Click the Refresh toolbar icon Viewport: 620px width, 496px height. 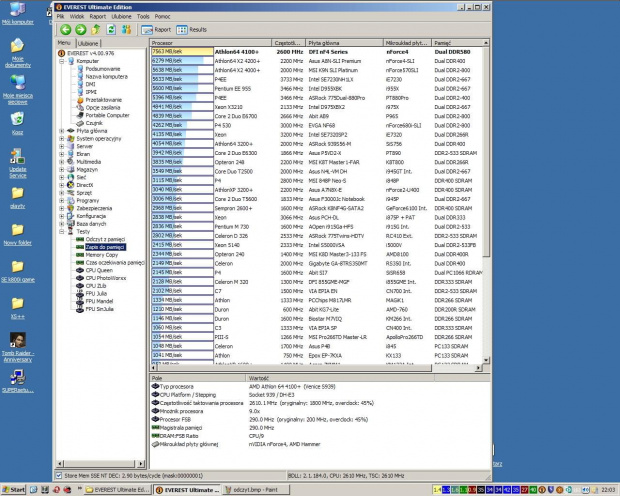(111, 29)
